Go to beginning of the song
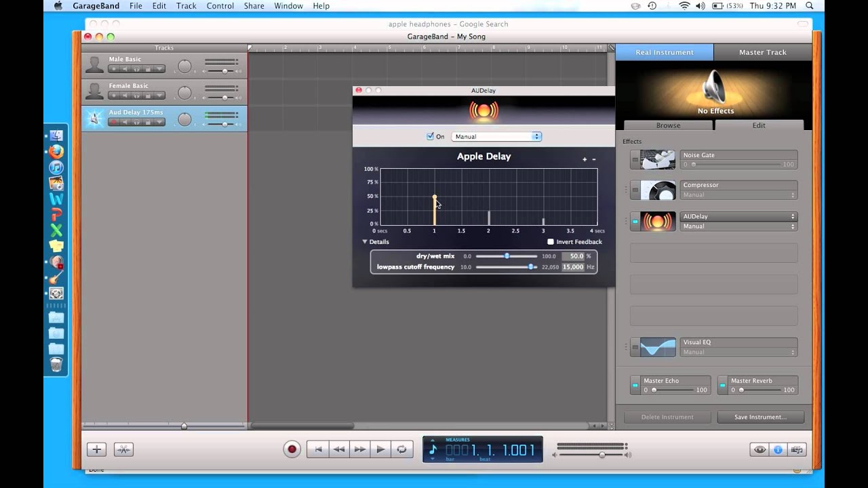The width and height of the screenshot is (868, 488). pos(318,449)
